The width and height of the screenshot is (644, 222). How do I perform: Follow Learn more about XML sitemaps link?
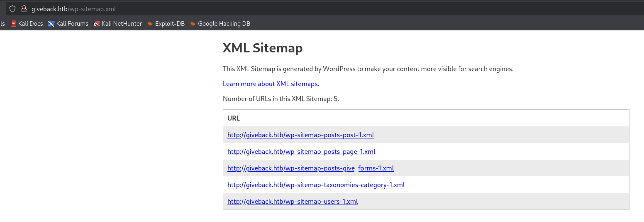[271, 84]
